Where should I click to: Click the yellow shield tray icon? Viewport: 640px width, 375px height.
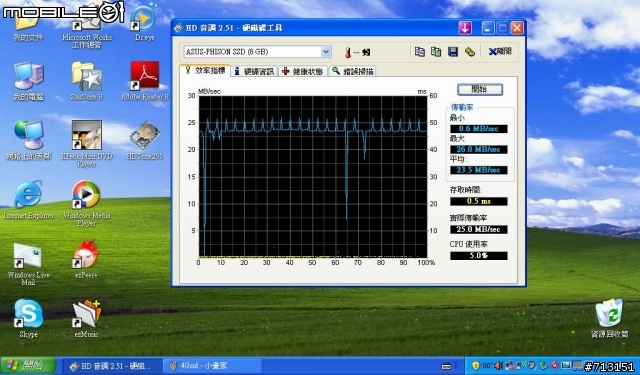[475, 366]
